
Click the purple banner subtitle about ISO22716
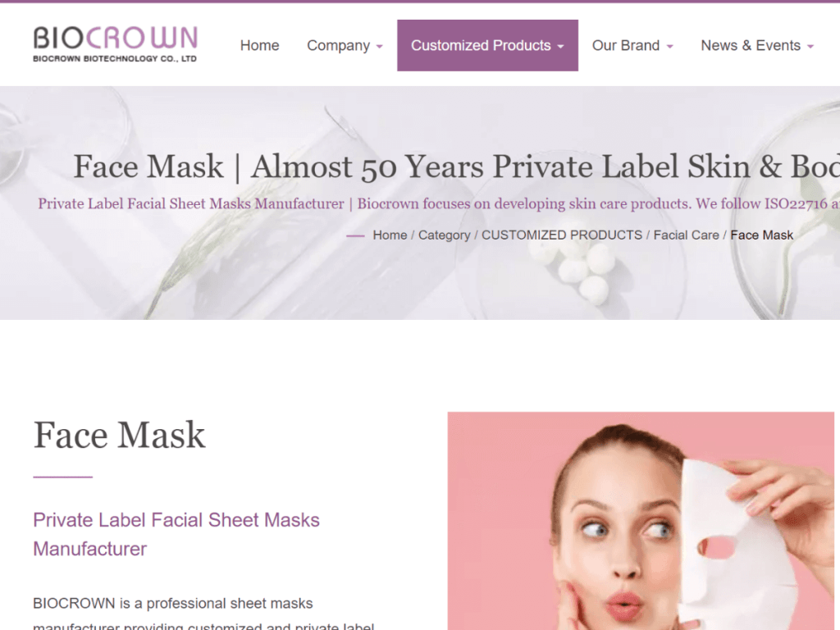pyautogui.click(x=439, y=203)
